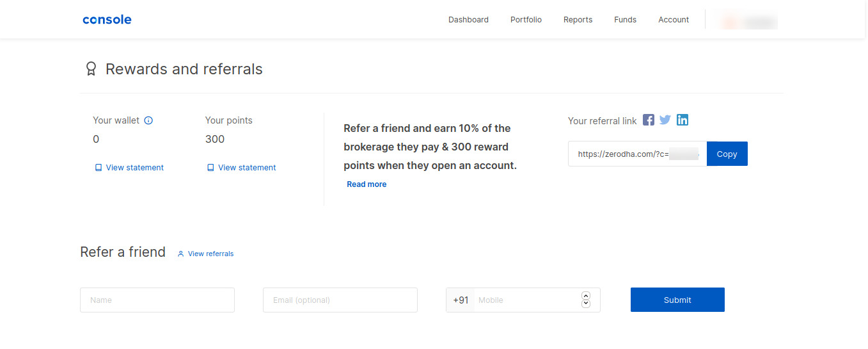Viewport: 868px width, 349px height.
Task: Open the Portfolio menu
Action: coord(526,20)
